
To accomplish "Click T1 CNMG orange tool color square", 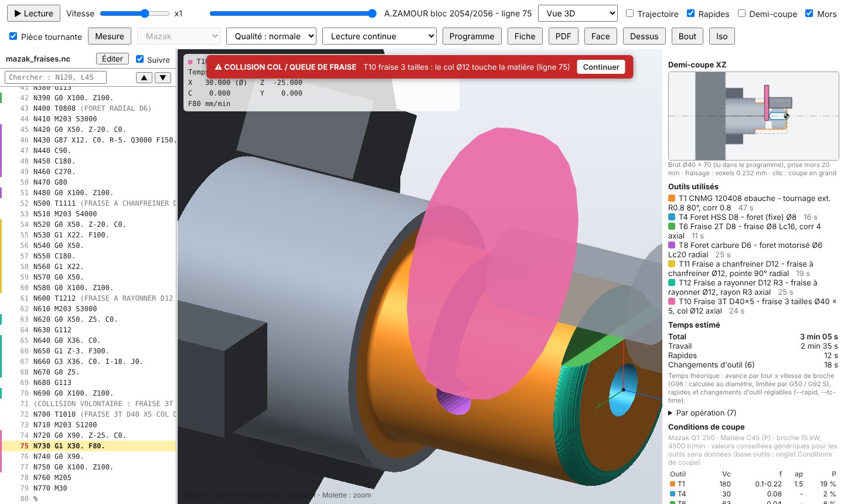I will coord(672,199).
